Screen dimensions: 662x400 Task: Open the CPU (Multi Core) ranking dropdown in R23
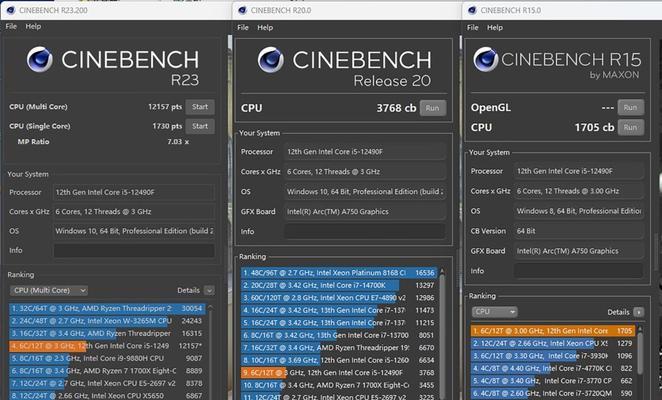pos(49,291)
